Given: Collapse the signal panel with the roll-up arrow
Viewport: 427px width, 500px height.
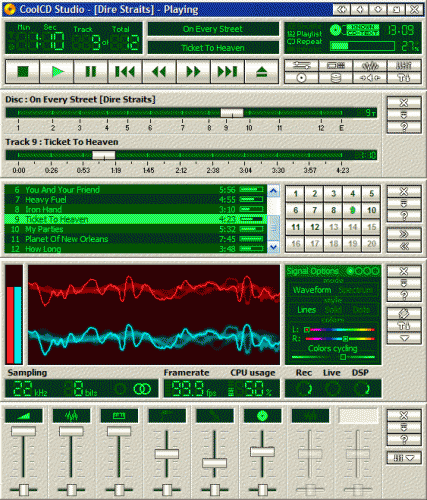Looking at the screenshot, I should (404, 283).
